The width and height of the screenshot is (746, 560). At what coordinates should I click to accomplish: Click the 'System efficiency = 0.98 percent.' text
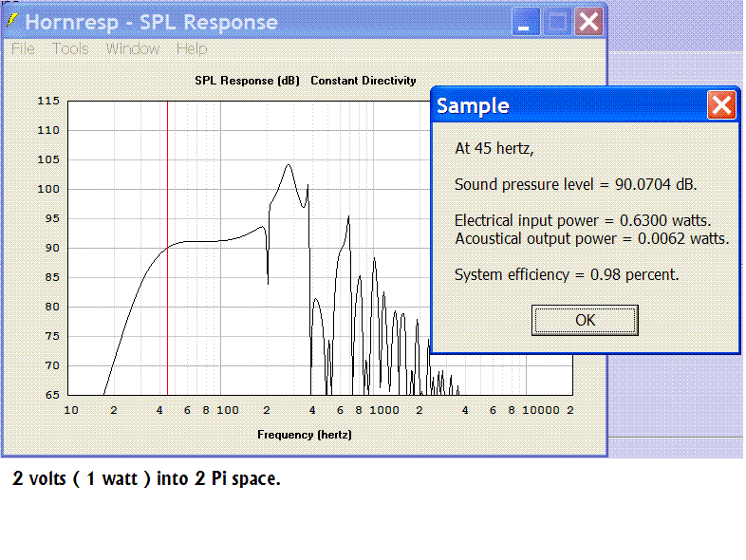point(567,274)
